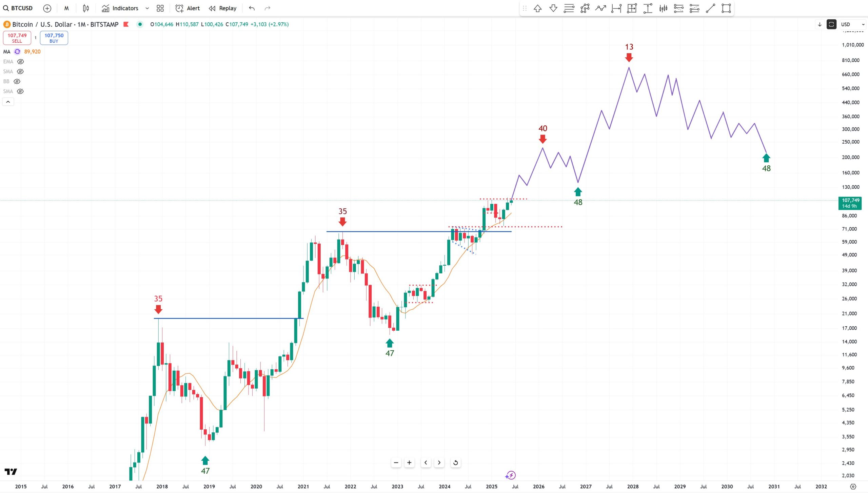Viewport: 868px width, 493px height.
Task: Click the arrow up drawing tool
Action: pos(537,8)
